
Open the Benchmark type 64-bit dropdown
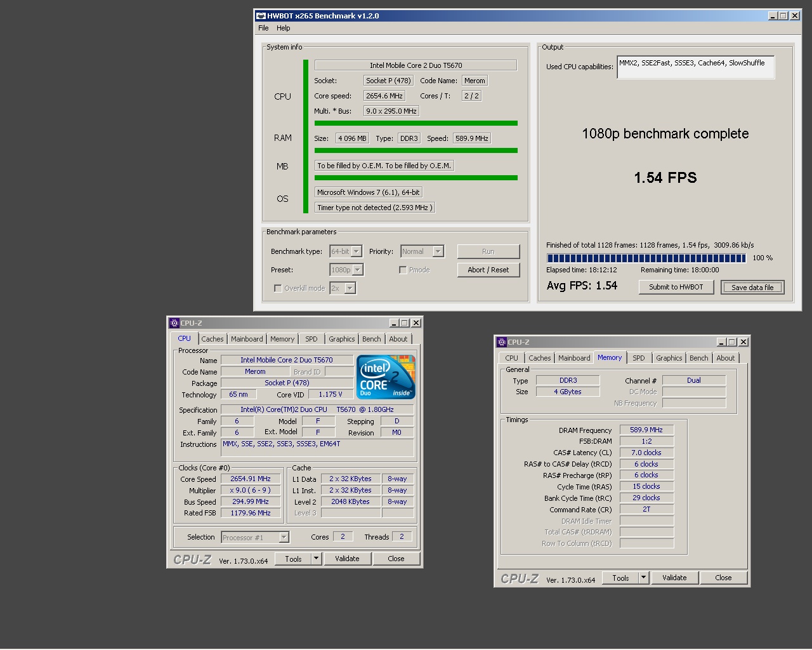(x=357, y=251)
